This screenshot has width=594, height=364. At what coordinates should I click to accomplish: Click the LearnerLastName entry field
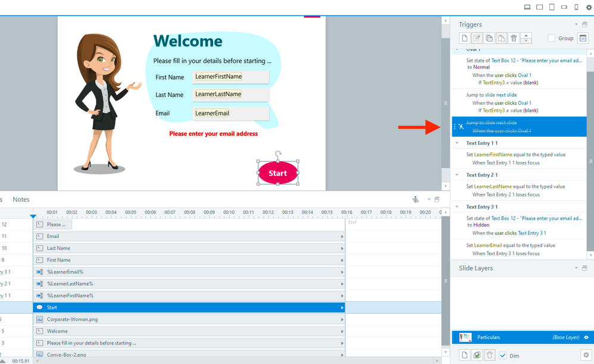tap(231, 94)
